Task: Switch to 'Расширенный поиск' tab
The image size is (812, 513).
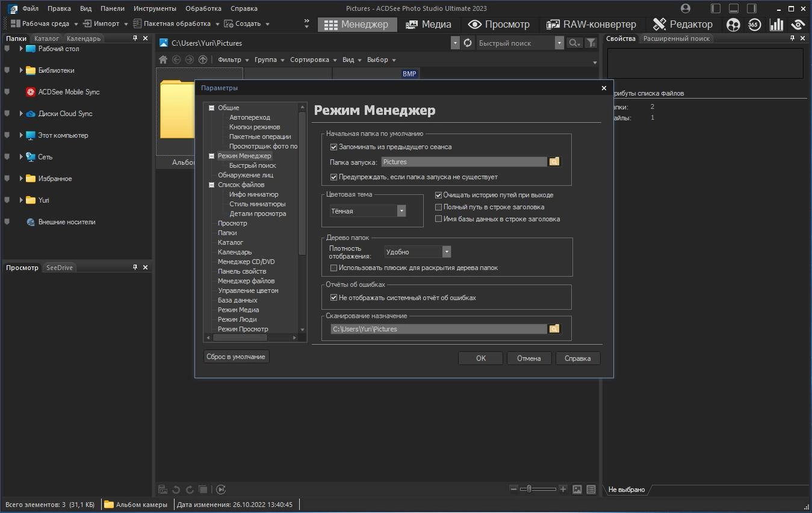Action: tap(676, 38)
